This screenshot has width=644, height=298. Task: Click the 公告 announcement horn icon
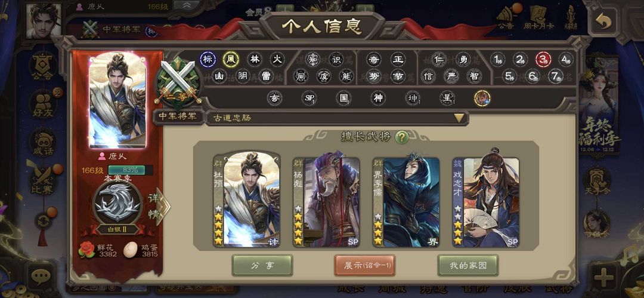505,18
